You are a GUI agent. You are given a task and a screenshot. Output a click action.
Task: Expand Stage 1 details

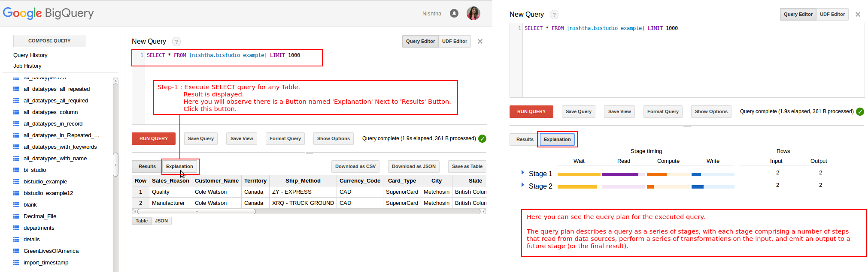pos(522,172)
